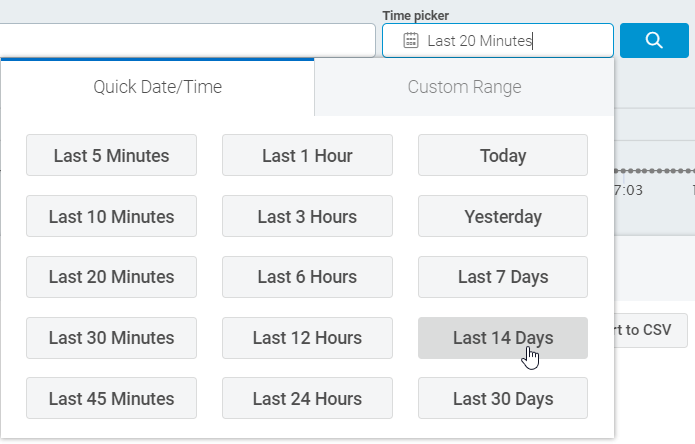The image size is (695, 444).
Task: Pick the Last 3 Hours option
Action: [x=307, y=216]
